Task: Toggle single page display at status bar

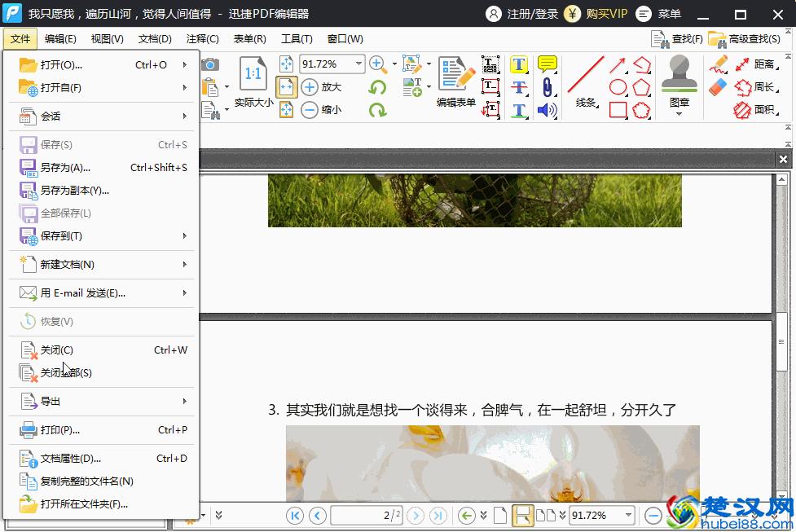Action: tap(499, 515)
